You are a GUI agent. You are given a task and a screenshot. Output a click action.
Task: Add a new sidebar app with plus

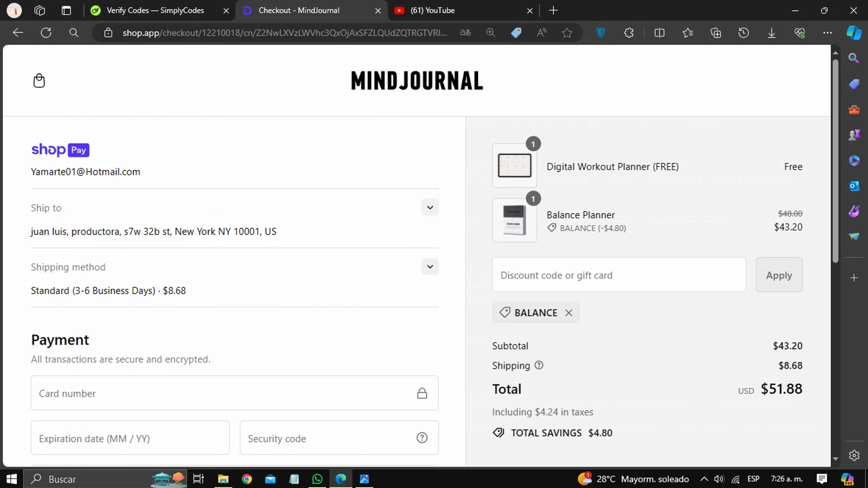pos(854,278)
